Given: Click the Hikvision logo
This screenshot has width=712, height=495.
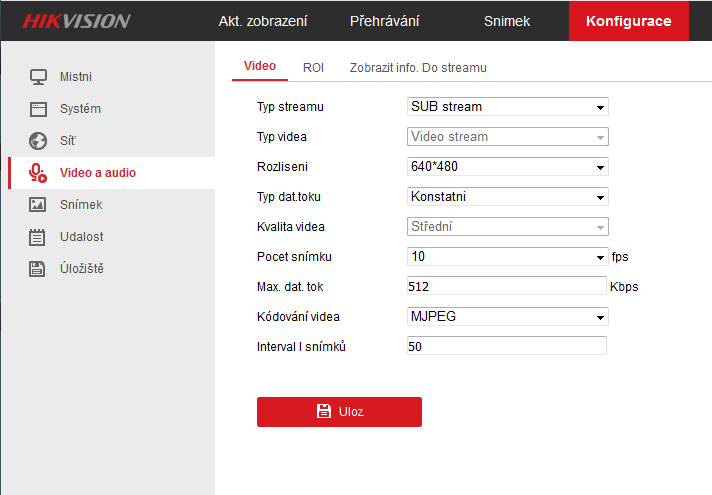Looking at the screenshot, I should pos(77,21).
